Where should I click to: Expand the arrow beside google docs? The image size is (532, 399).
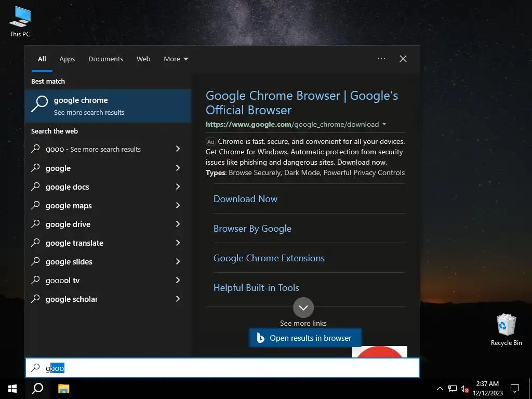point(178,187)
